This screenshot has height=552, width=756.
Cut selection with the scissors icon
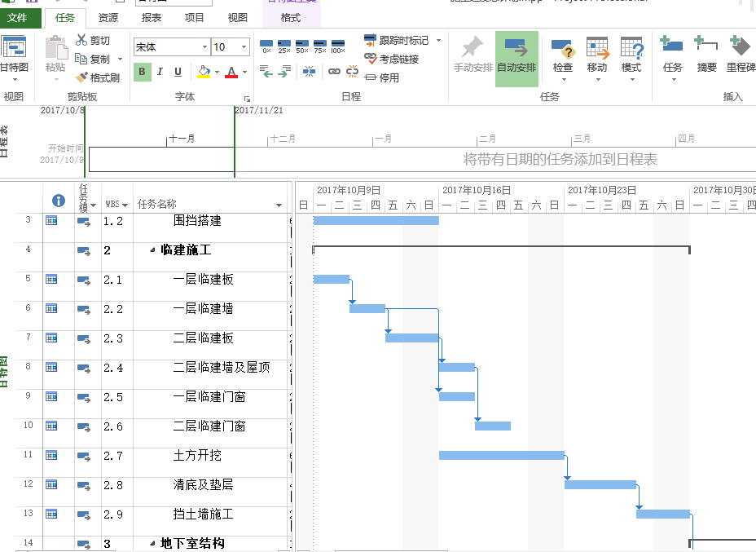point(81,40)
